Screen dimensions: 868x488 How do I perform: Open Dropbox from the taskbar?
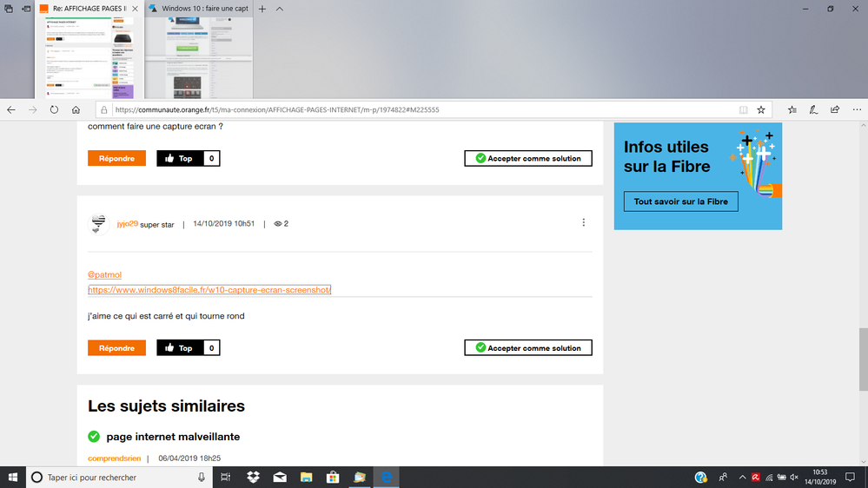click(x=253, y=477)
